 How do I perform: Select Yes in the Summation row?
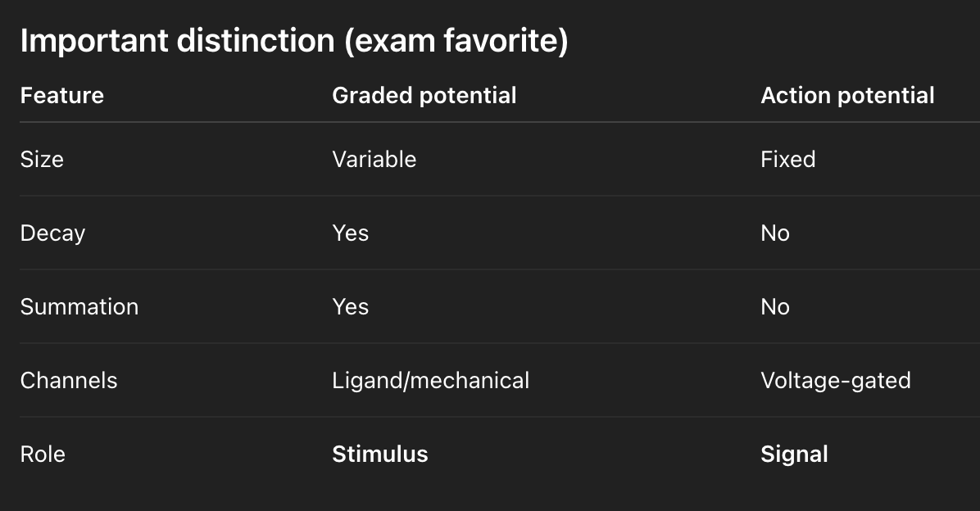pyautogui.click(x=350, y=307)
